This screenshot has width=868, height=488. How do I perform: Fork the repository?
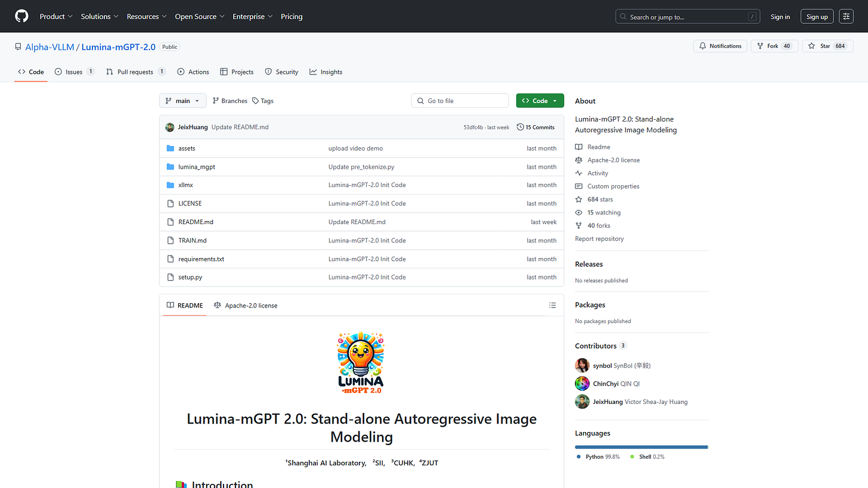coord(774,46)
